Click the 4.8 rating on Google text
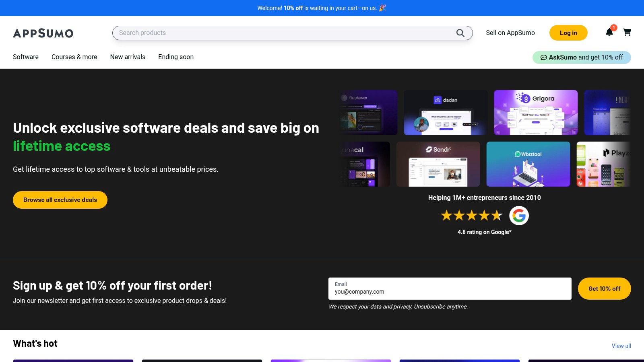 pos(485,232)
